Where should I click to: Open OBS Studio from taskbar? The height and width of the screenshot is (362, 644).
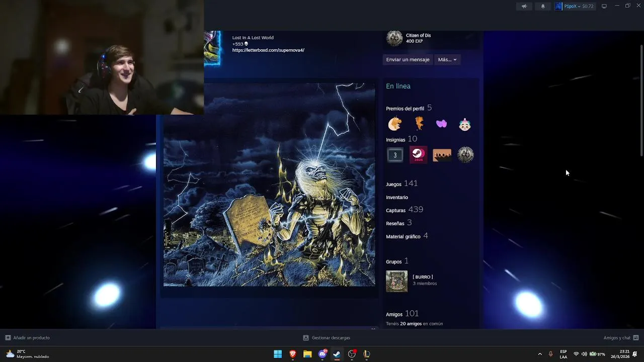pyautogui.click(x=352, y=354)
